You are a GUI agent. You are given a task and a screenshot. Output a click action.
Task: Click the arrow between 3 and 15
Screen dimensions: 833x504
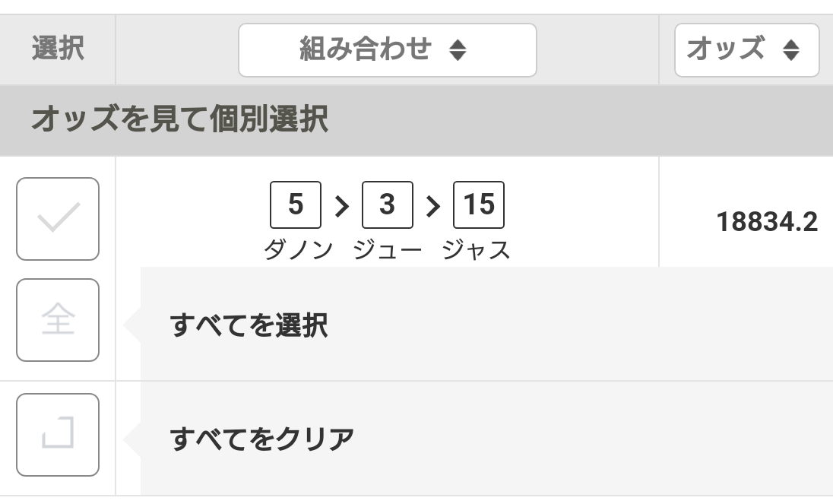(x=433, y=205)
